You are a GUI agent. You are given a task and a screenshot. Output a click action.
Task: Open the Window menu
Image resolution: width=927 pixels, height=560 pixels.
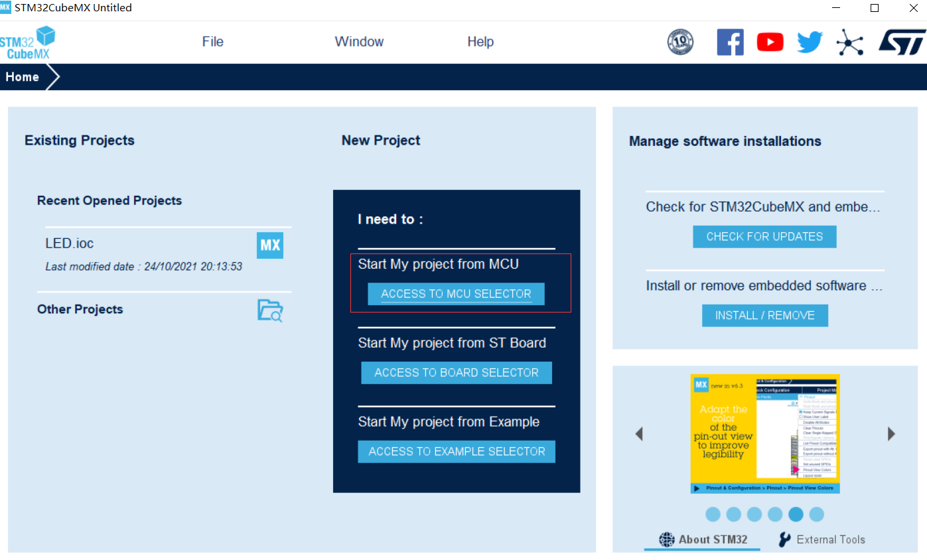359,42
